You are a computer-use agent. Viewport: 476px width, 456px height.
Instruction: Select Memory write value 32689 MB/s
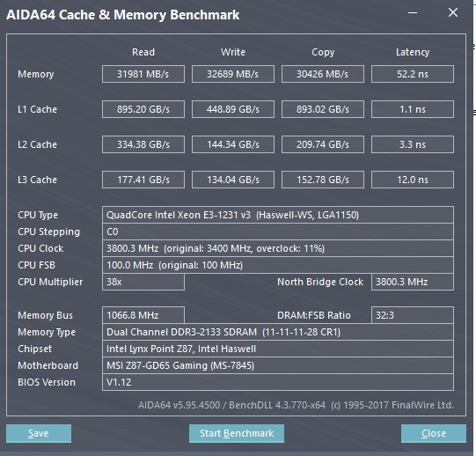(233, 74)
